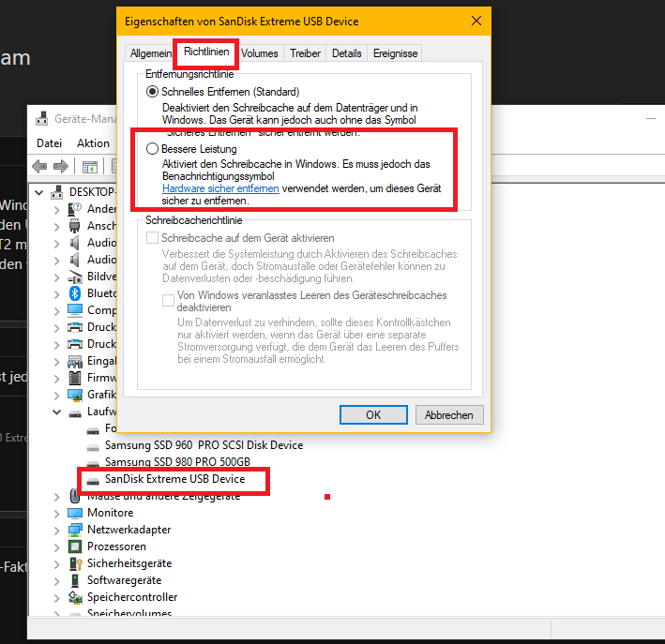Select Samsung SSD 960 PRO SCSI Disk Device

[x=204, y=445]
